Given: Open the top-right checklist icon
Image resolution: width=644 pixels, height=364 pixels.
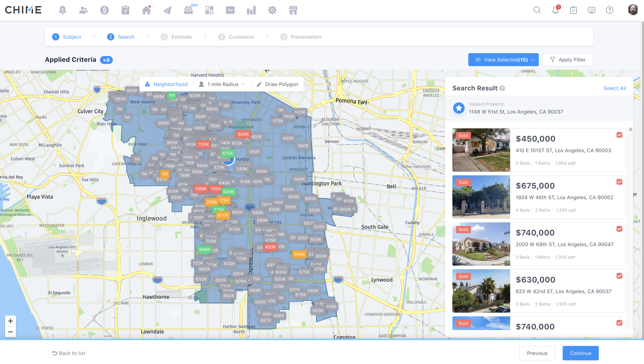Looking at the screenshot, I should (x=573, y=10).
